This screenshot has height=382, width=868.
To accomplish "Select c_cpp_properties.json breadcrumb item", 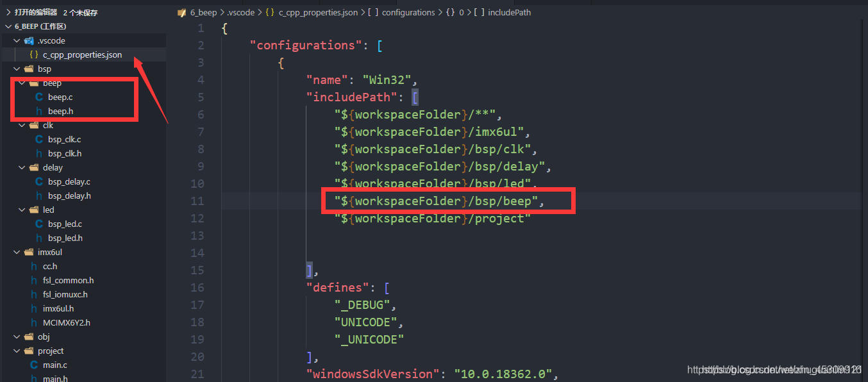I will (319, 12).
